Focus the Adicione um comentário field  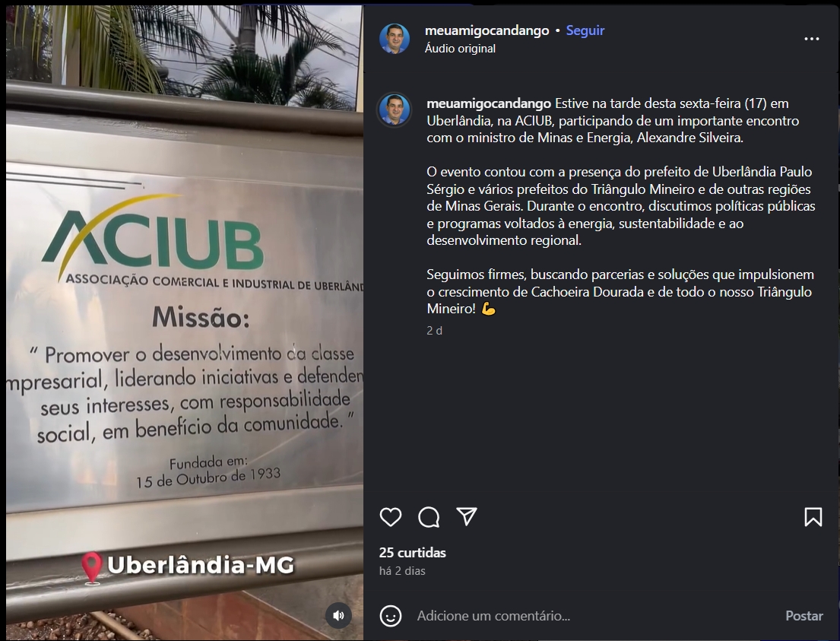pos(594,616)
